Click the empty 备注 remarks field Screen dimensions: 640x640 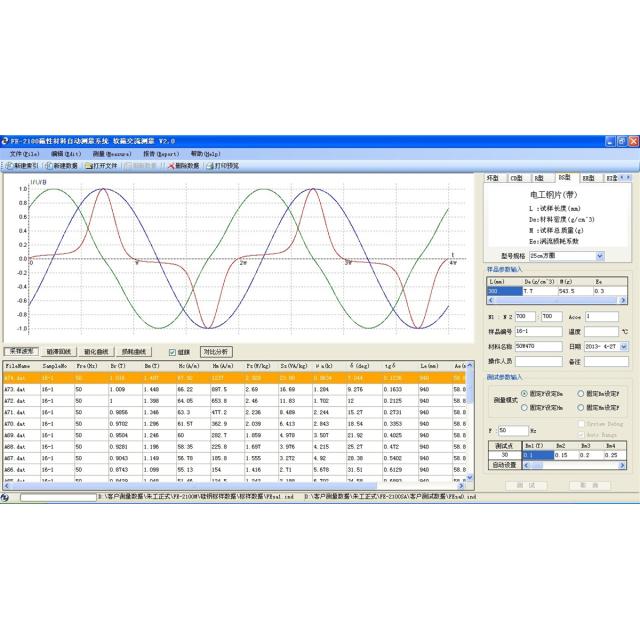pyautogui.click(x=606, y=362)
